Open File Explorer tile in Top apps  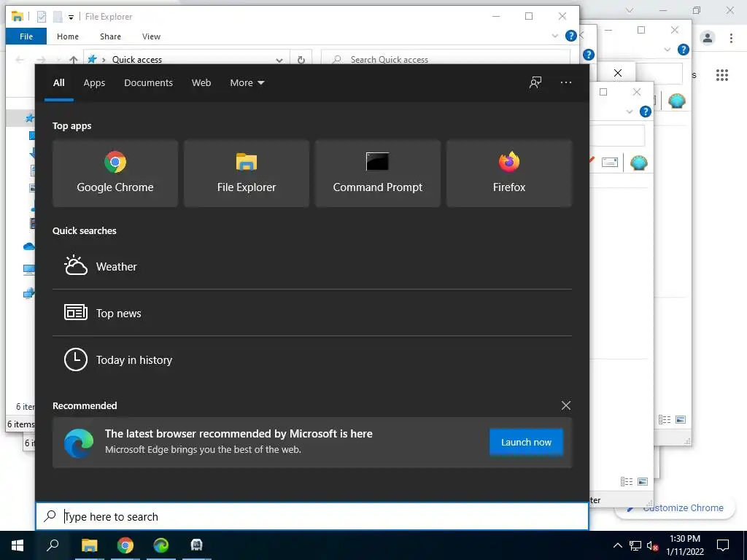coord(247,174)
